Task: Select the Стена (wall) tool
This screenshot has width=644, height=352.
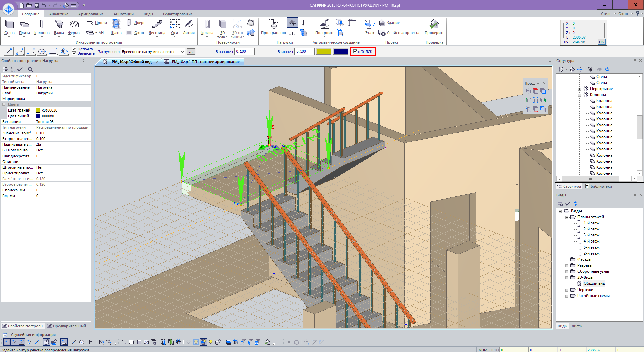Action: (9, 27)
